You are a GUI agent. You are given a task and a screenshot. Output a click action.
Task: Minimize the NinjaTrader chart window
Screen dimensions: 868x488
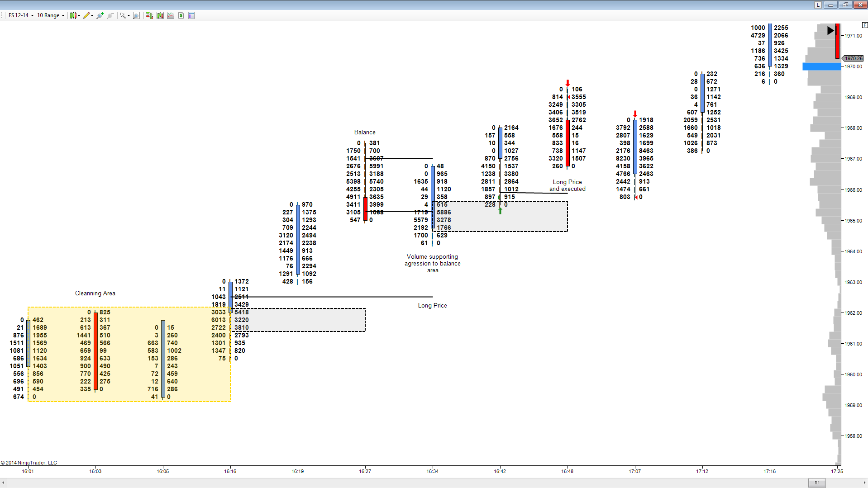(831, 5)
